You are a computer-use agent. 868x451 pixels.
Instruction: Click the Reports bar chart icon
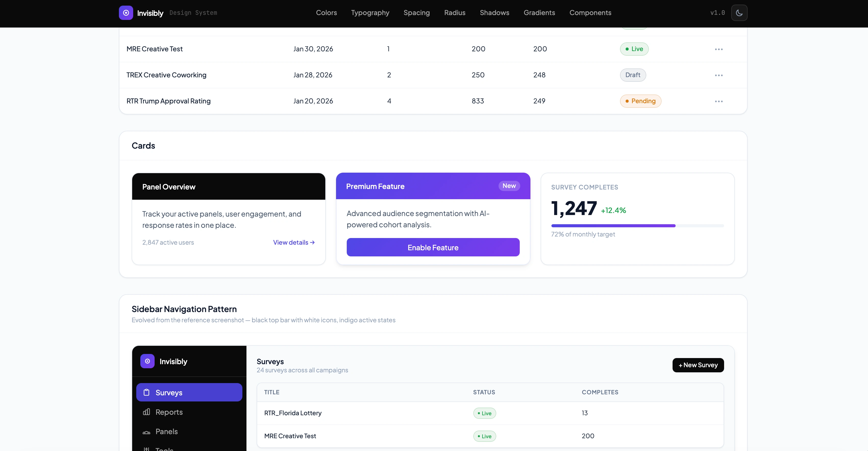click(x=146, y=412)
